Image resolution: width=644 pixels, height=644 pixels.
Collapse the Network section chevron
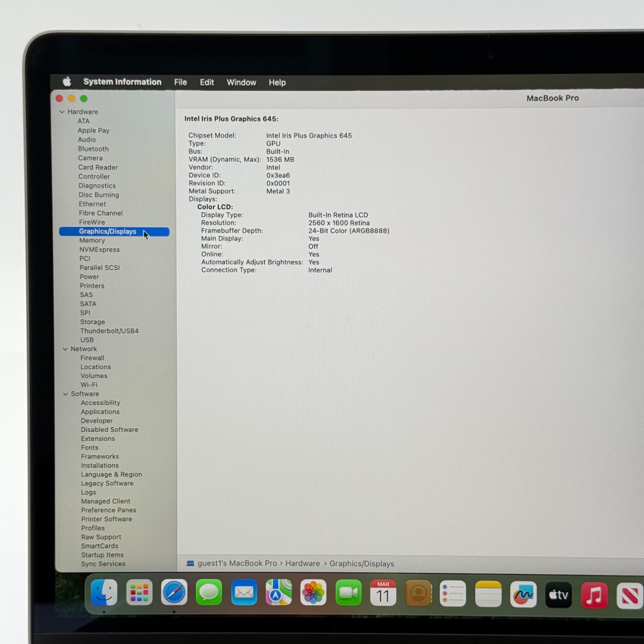[66, 349]
